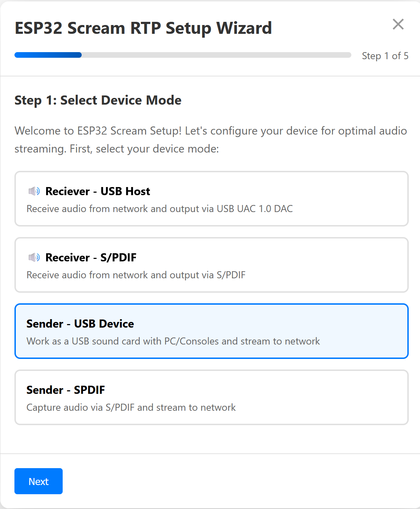This screenshot has height=509, width=420.
Task: Pick the Sender - USB Device mode title
Action: pos(80,324)
